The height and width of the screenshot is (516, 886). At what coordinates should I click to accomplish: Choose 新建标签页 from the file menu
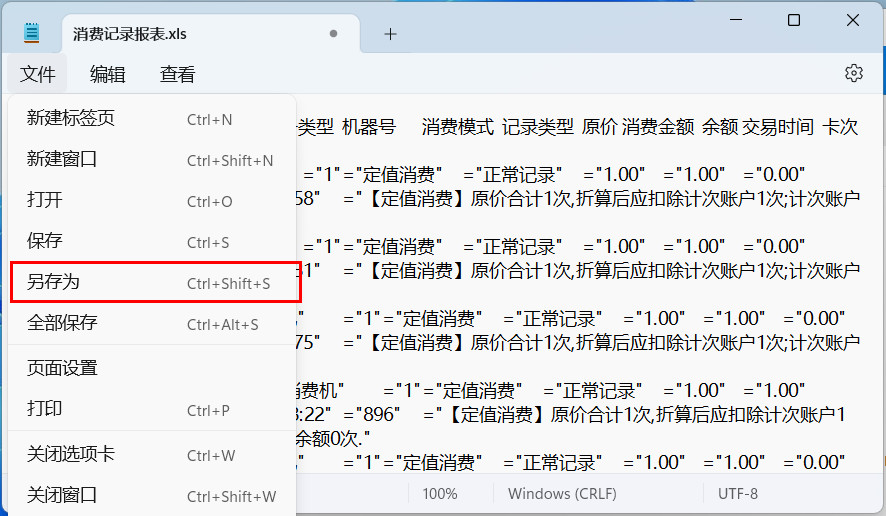click(x=153, y=118)
